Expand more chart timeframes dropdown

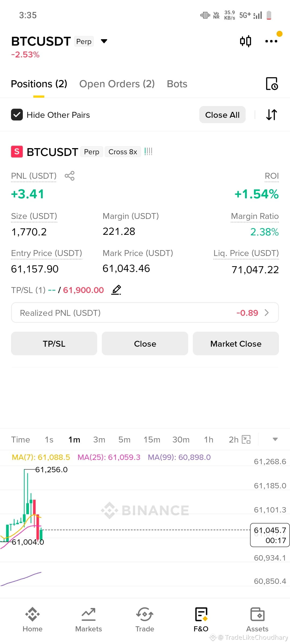(x=275, y=439)
